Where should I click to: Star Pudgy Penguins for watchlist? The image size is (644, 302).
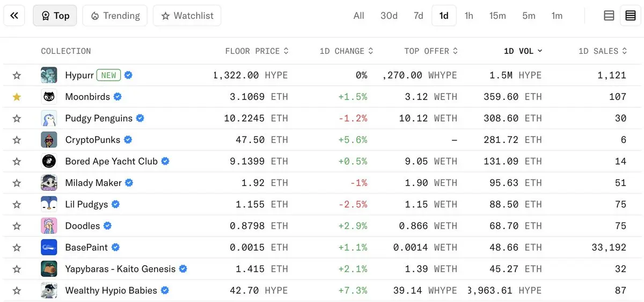(17, 118)
